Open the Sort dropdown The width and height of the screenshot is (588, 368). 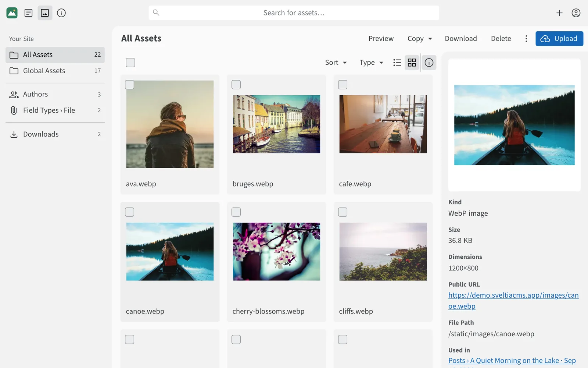point(336,63)
